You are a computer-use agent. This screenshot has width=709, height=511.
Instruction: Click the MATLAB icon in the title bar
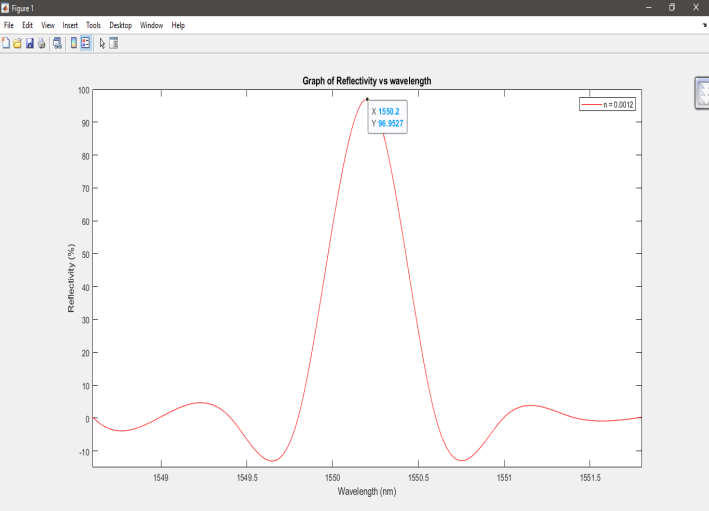[5, 8]
